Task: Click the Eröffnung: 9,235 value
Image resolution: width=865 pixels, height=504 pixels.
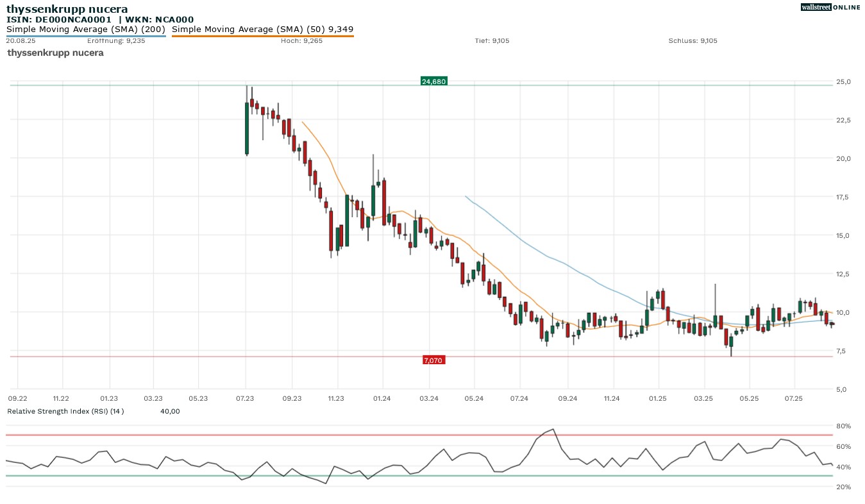Action: point(116,40)
